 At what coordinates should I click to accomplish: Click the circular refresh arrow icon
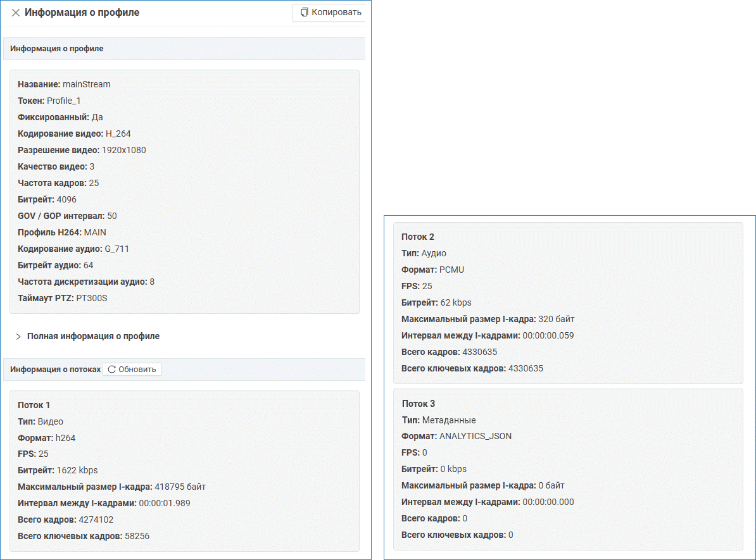112,370
